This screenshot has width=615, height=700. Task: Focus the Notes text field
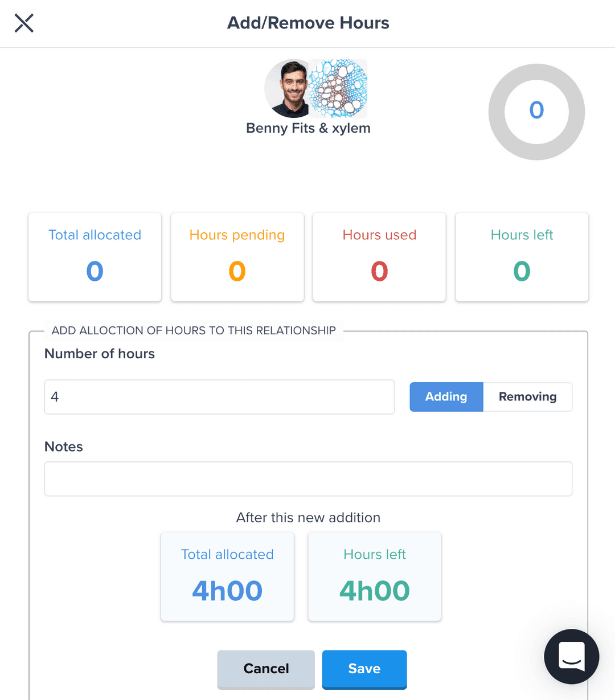coord(308,479)
